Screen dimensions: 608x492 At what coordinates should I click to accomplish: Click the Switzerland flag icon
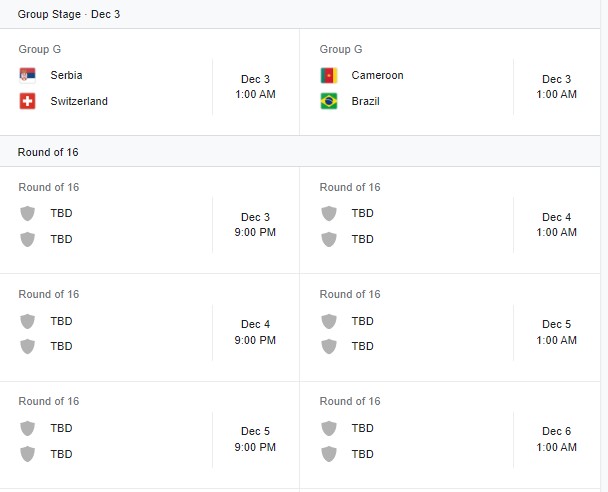pos(27,101)
